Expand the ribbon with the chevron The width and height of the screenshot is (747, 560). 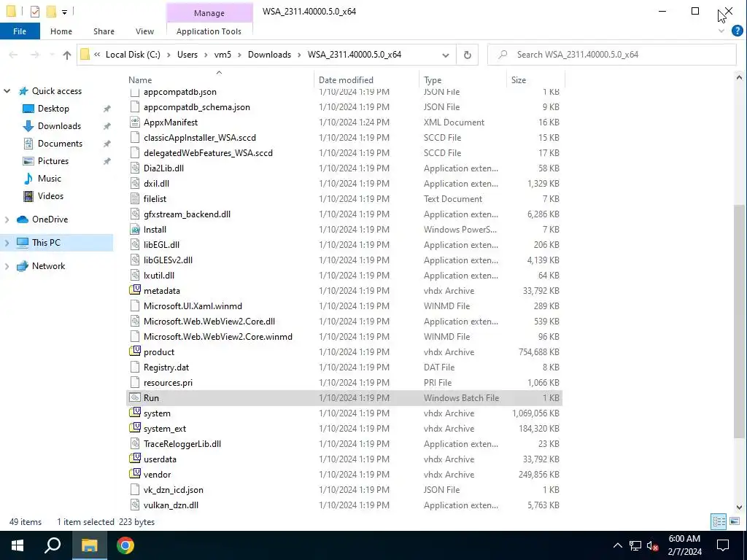point(721,31)
